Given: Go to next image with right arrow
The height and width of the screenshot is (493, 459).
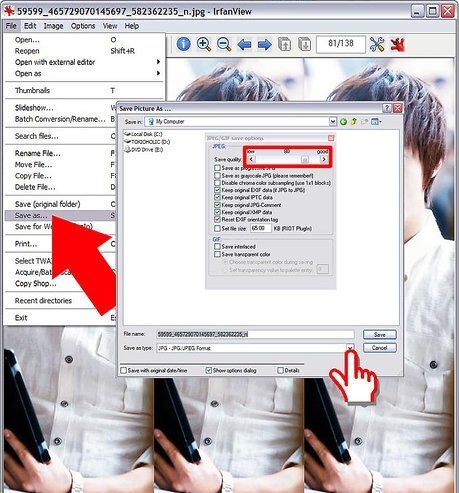Looking at the screenshot, I should 265,44.
